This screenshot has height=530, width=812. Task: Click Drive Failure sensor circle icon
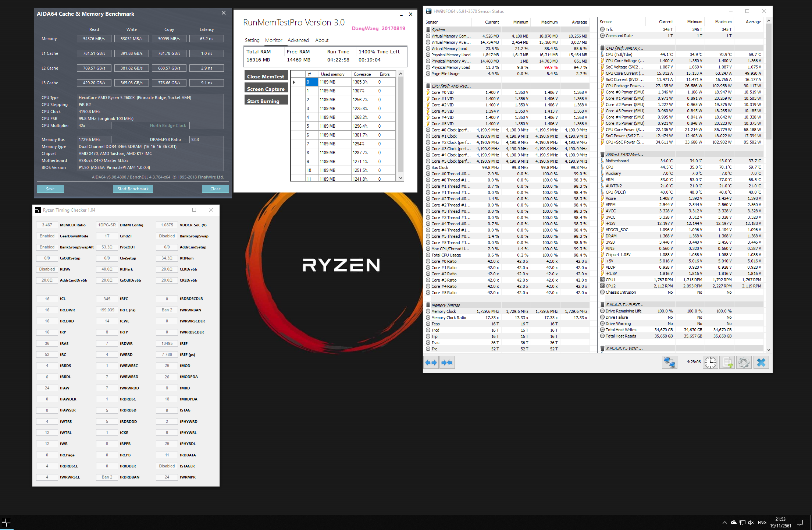602,317
